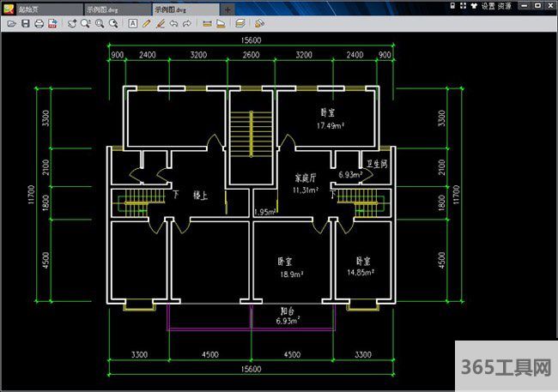Pick the pencil drawing tool
Screen dimensions: 558x392
click(147, 23)
